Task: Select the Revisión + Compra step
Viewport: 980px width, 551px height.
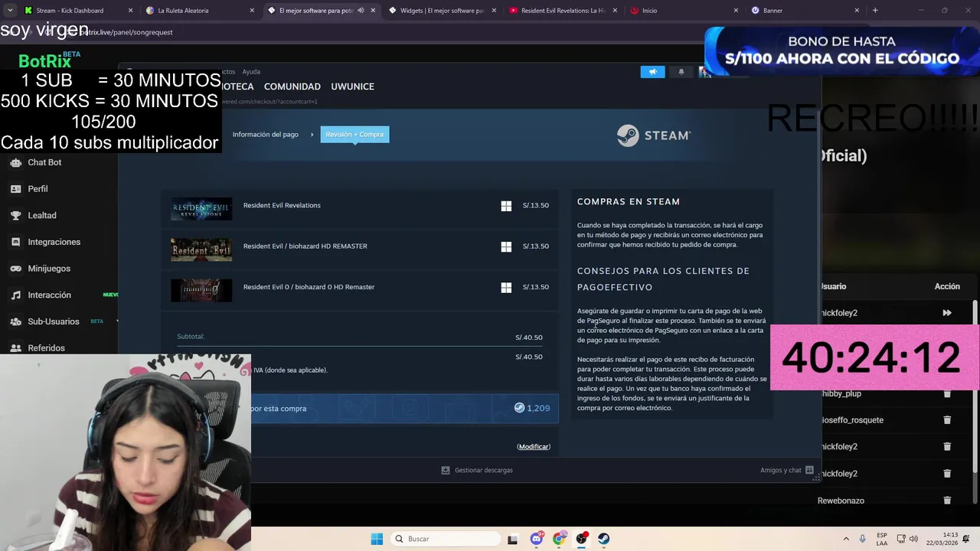Action: (354, 135)
